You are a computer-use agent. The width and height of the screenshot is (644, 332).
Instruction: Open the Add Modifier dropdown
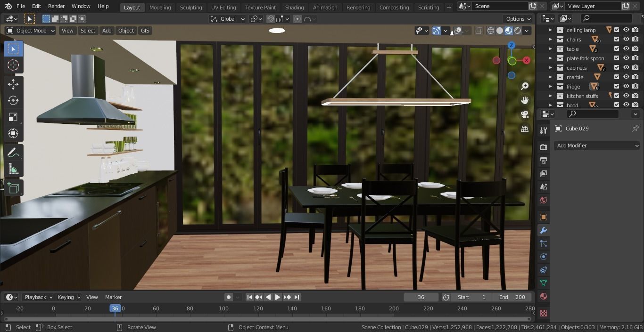point(597,146)
